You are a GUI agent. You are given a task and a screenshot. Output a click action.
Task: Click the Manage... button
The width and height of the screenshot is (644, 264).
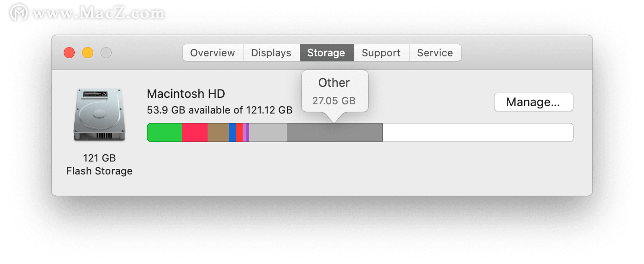[x=533, y=102]
